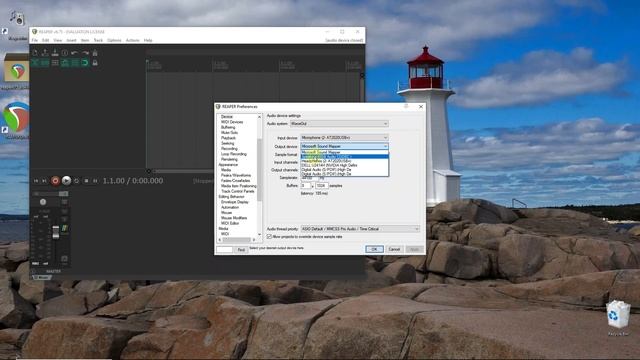Open the File menu in REAPER

pyautogui.click(x=35, y=40)
